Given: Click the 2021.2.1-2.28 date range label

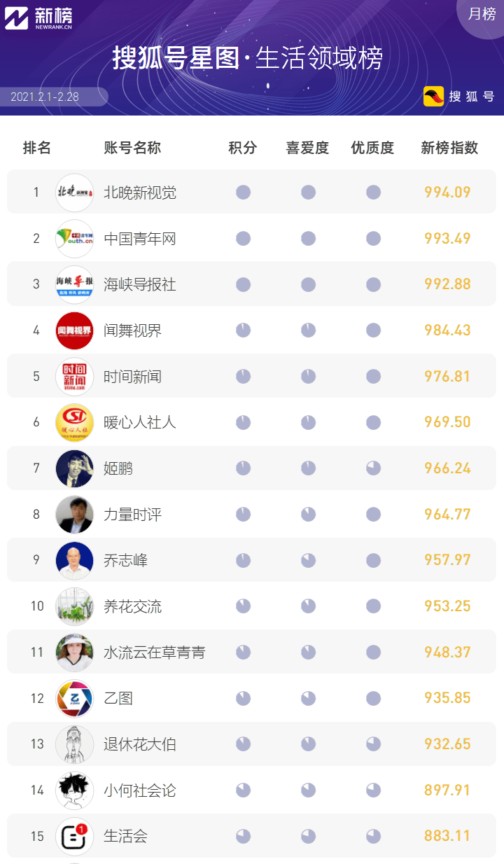Looking at the screenshot, I should 45,97.
